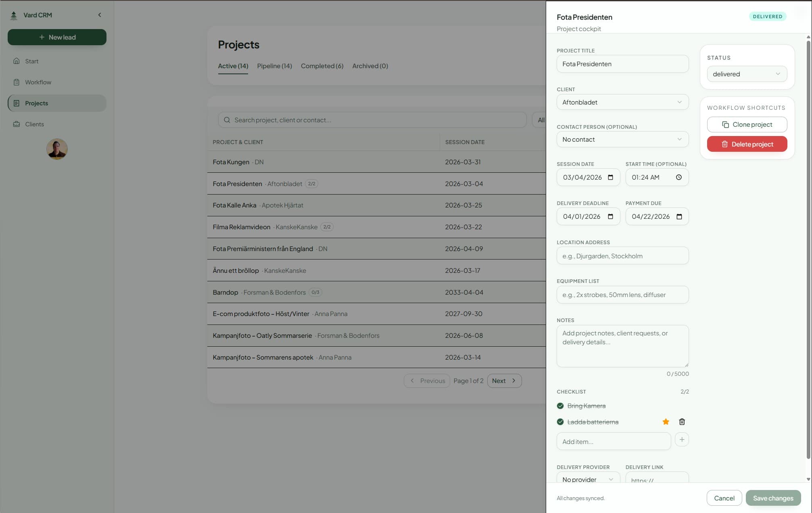Open the Delivery Deadline calendar picker
Image resolution: width=812 pixels, height=513 pixels.
coord(610,216)
